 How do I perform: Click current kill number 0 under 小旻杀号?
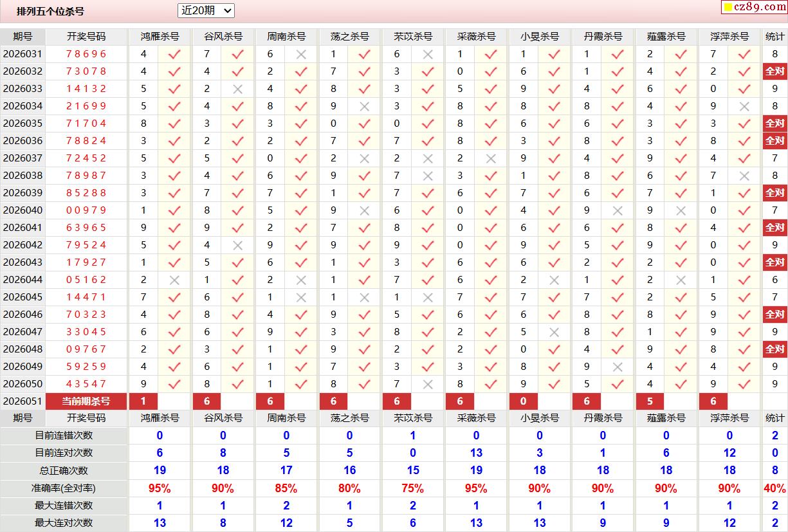click(x=524, y=401)
